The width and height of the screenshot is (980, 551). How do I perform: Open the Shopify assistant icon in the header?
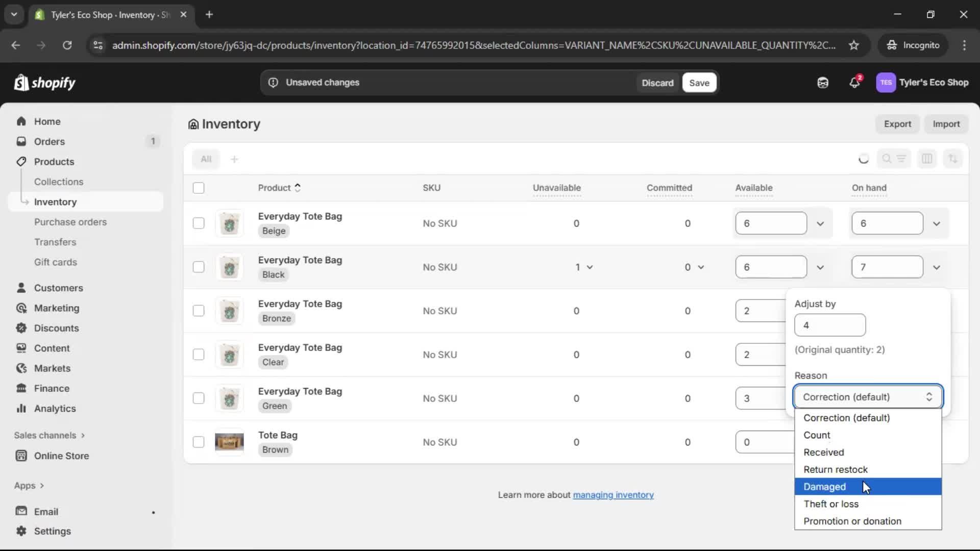[823, 82]
